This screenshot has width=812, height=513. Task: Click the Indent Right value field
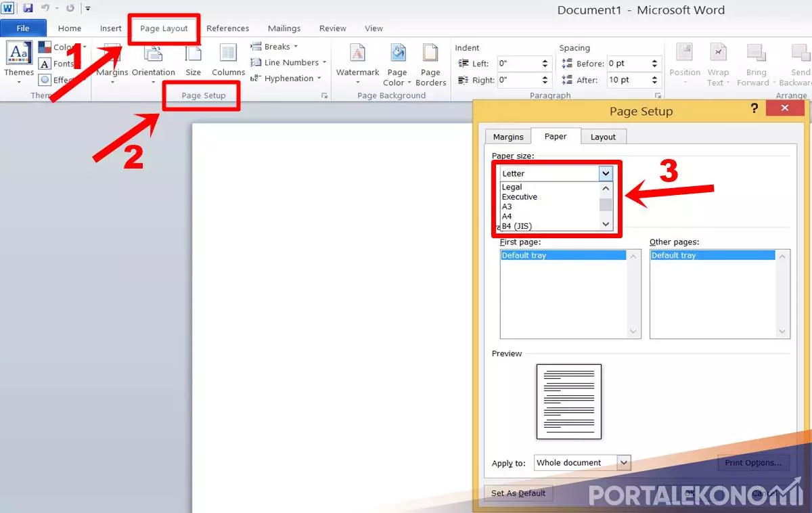tap(518, 80)
